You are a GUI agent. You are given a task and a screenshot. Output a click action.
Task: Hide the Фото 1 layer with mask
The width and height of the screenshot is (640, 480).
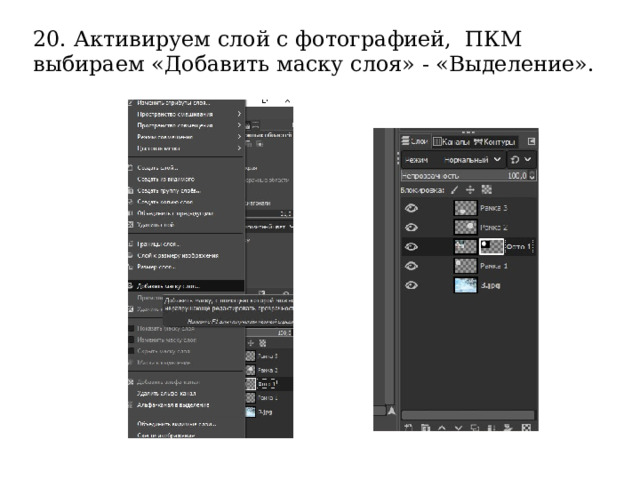coord(411,247)
